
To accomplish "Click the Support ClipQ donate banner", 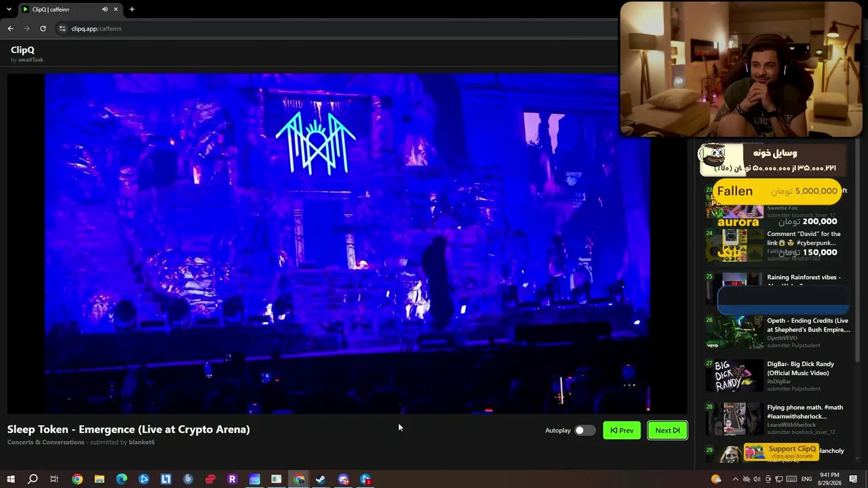I will 781,452.
